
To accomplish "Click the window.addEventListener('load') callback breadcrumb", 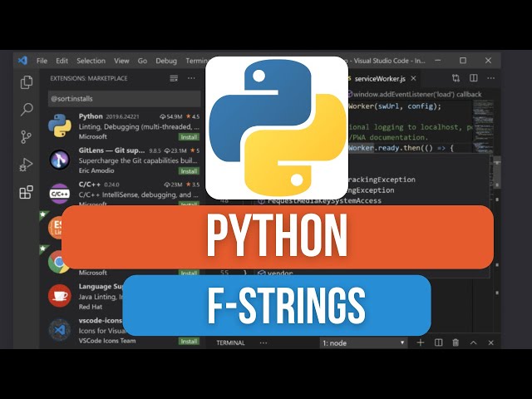I will [x=417, y=94].
